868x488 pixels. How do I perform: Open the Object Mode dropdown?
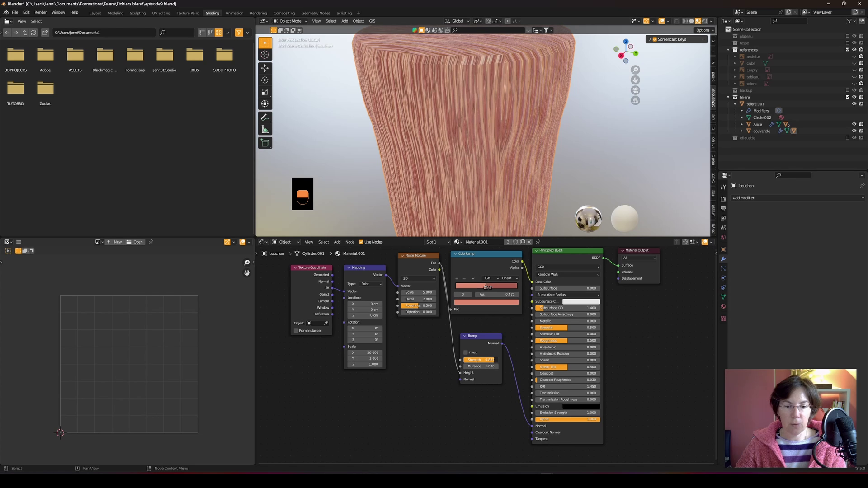(290, 21)
